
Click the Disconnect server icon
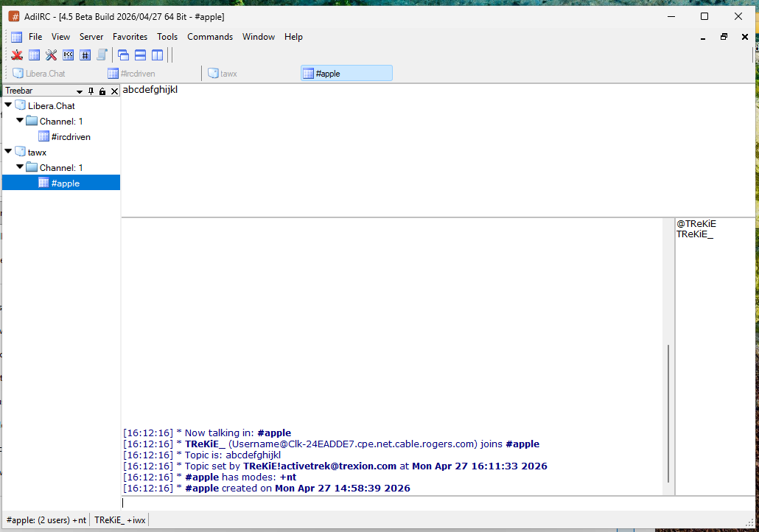pyautogui.click(x=16, y=55)
